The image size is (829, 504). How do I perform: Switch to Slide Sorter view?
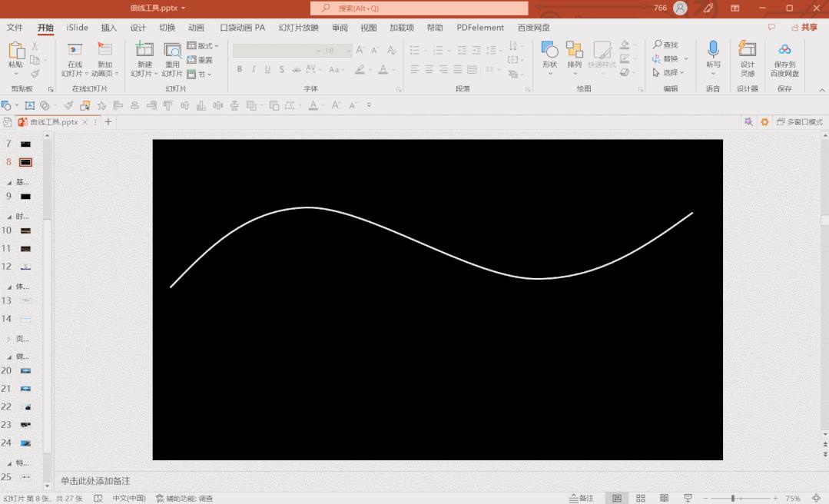[640, 499]
